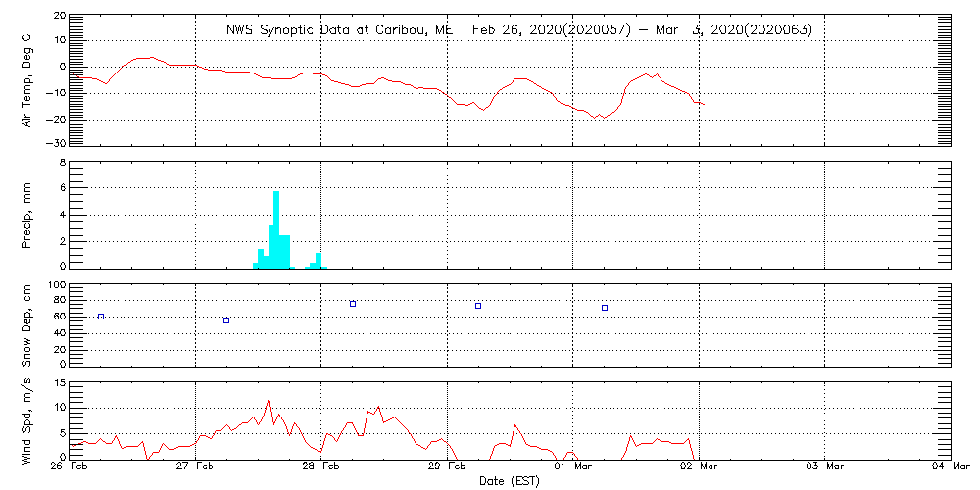Click the 29-Feb date tick label

448,467
